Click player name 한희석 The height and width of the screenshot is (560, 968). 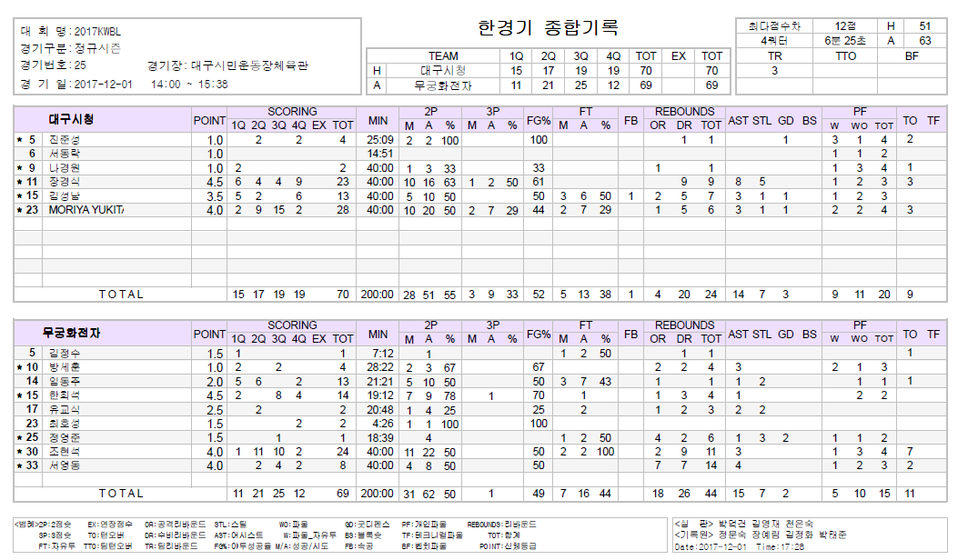65,395
